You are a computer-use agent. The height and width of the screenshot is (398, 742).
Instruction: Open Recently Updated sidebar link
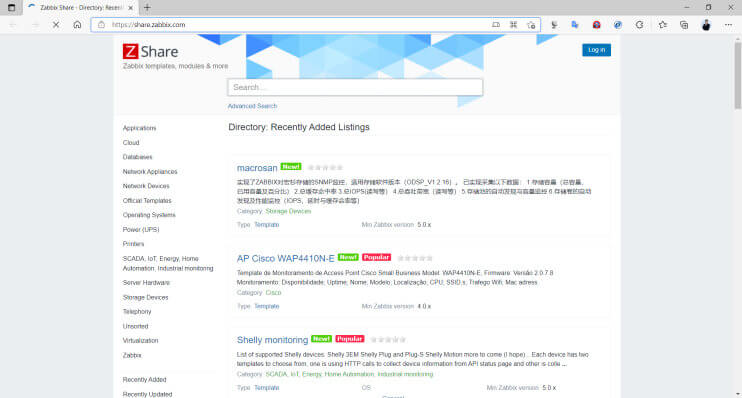pyautogui.click(x=147, y=394)
